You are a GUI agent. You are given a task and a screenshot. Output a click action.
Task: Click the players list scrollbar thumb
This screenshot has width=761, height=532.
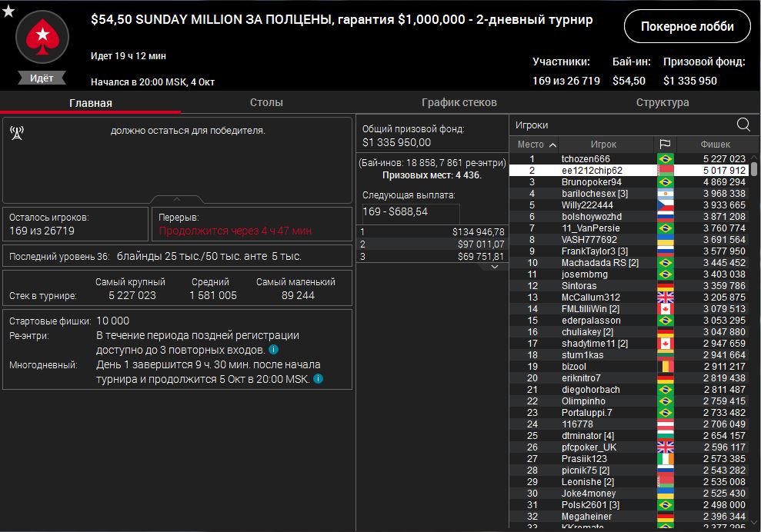click(754, 168)
